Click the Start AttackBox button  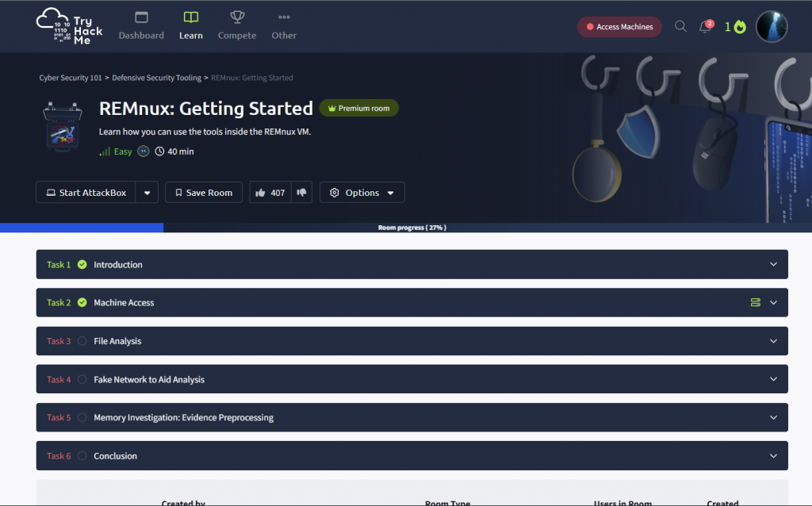coord(86,193)
